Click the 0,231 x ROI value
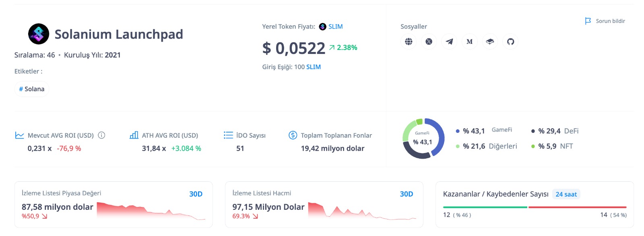644x236 pixels. [40, 149]
